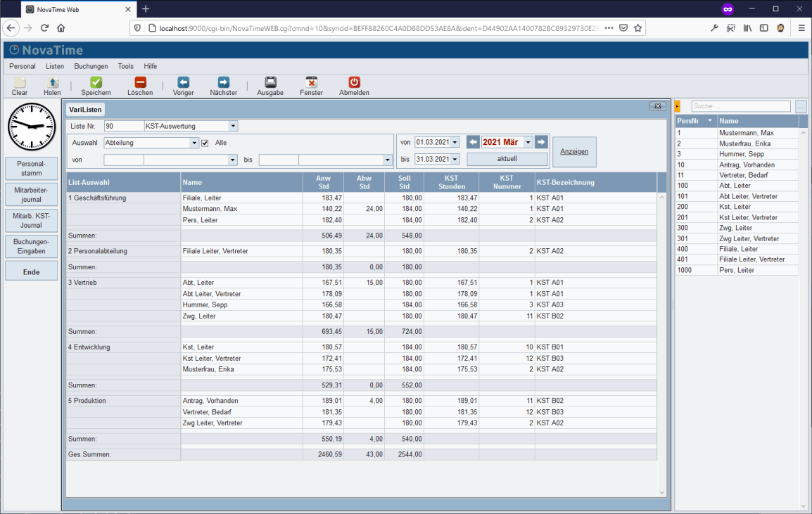Open the Personal menu
Viewport: 812px width, 514px height.
[x=23, y=66]
